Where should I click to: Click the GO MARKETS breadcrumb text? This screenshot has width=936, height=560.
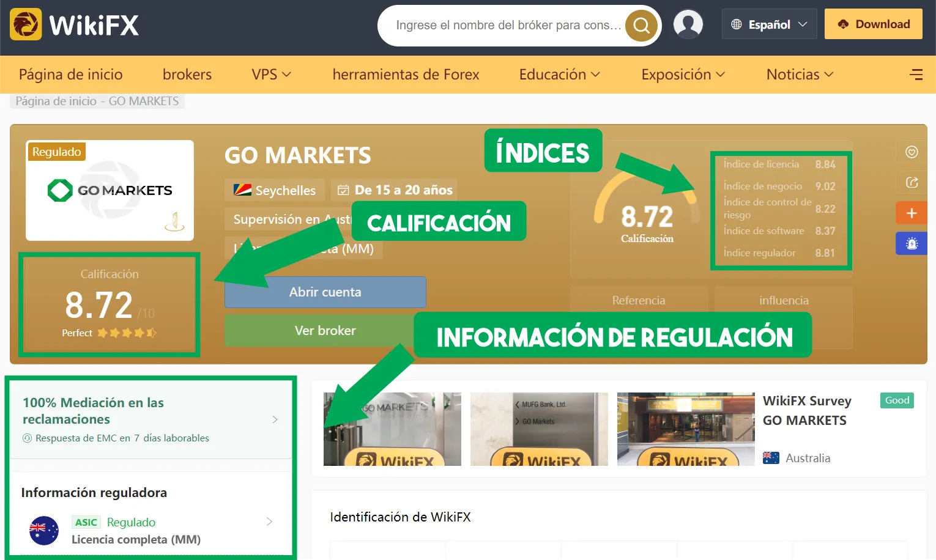[x=144, y=101]
